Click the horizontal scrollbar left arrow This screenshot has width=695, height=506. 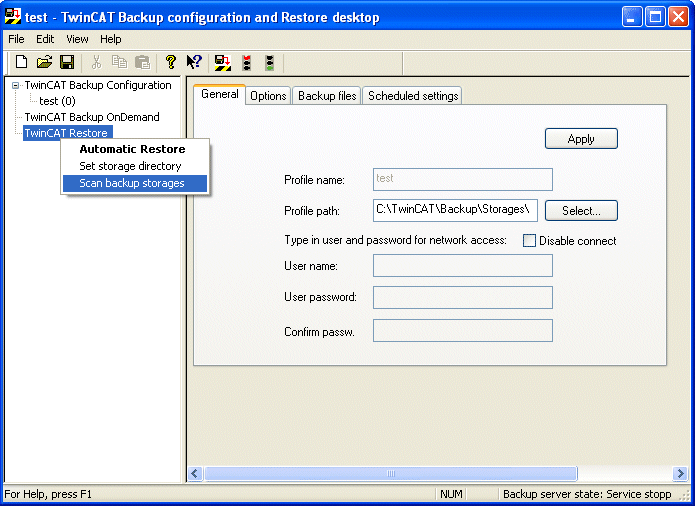click(x=195, y=473)
